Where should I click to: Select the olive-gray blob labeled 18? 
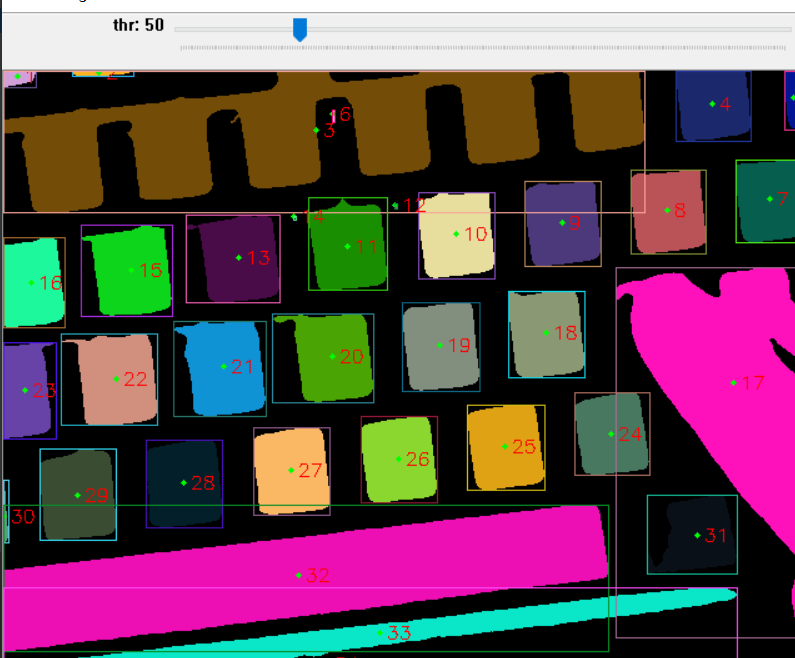click(x=547, y=334)
